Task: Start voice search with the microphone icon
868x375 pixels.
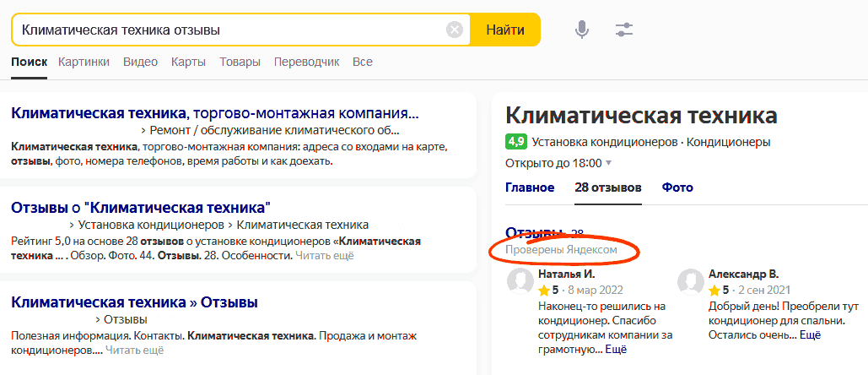Action: (581, 30)
